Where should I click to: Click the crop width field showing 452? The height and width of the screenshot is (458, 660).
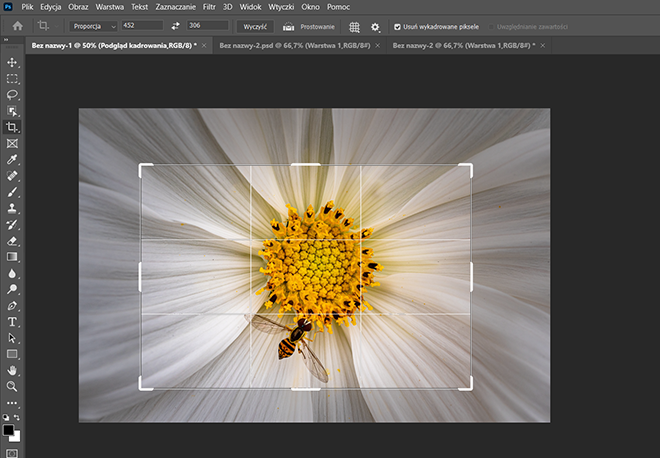(142, 25)
